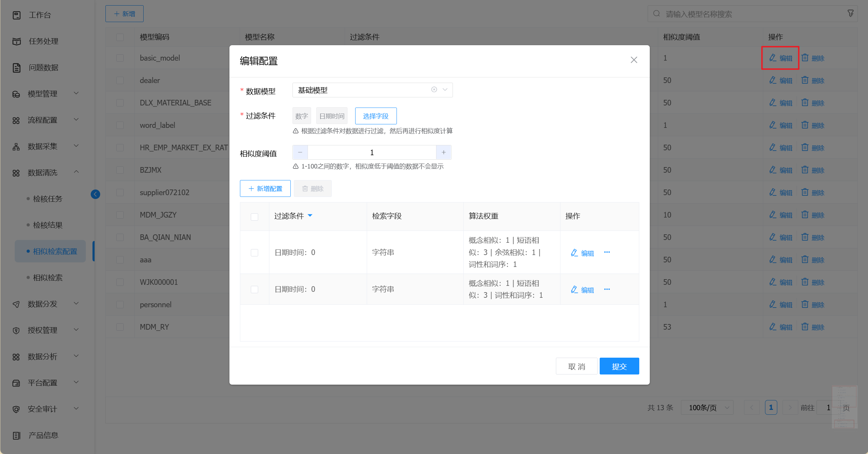This screenshot has height=454, width=868.
Task: Click the 选择字段 button
Action: click(x=376, y=116)
